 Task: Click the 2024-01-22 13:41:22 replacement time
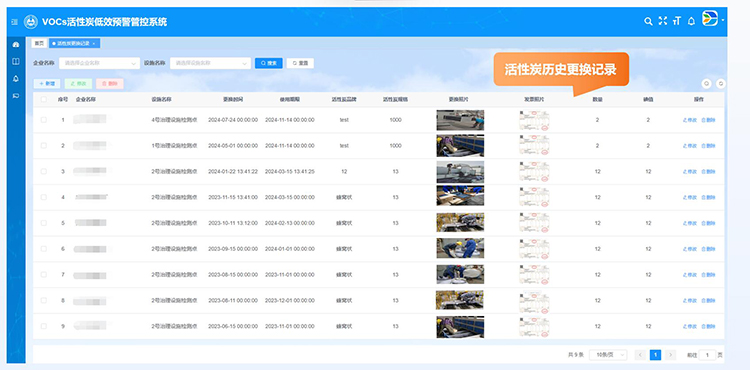click(233, 172)
